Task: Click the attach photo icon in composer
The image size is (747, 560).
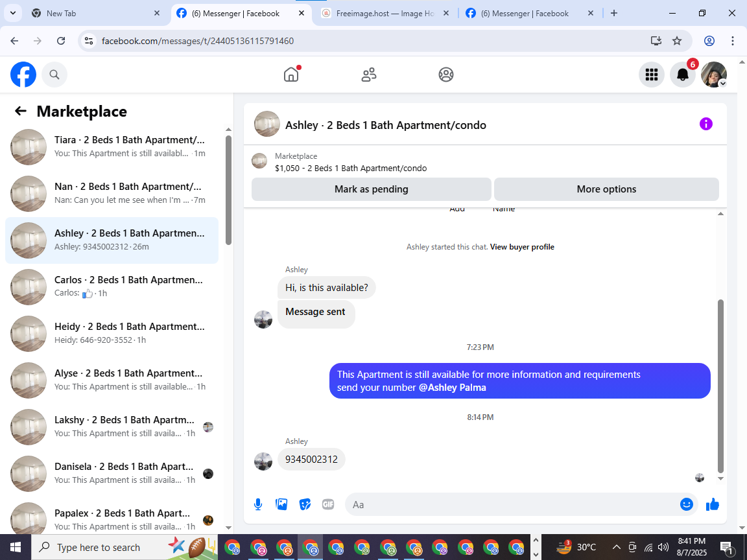Action: tap(281, 504)
